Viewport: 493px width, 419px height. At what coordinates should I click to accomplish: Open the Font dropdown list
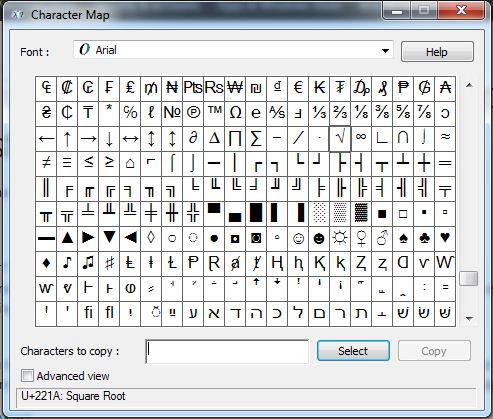pyautogui.click(x=233, y=50)
